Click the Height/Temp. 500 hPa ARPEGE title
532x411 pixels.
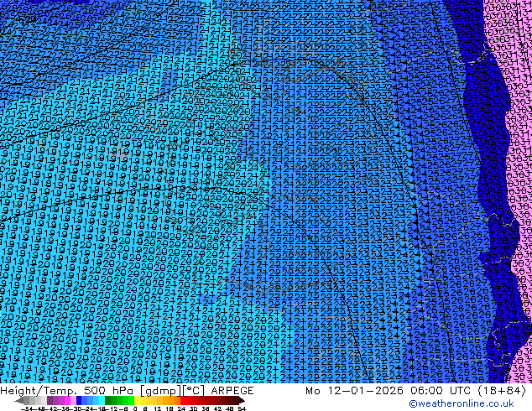[127, 391]
